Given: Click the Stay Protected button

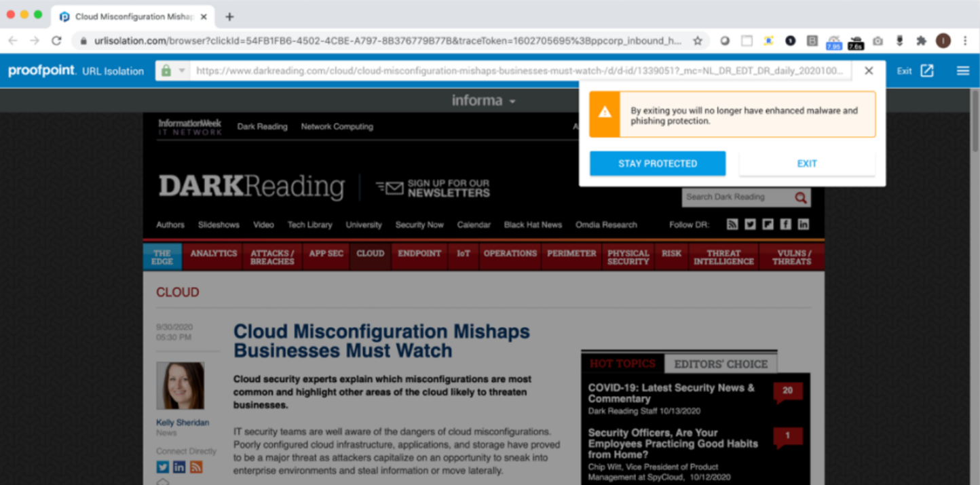Looking at the screenshot, I should 658,163.
